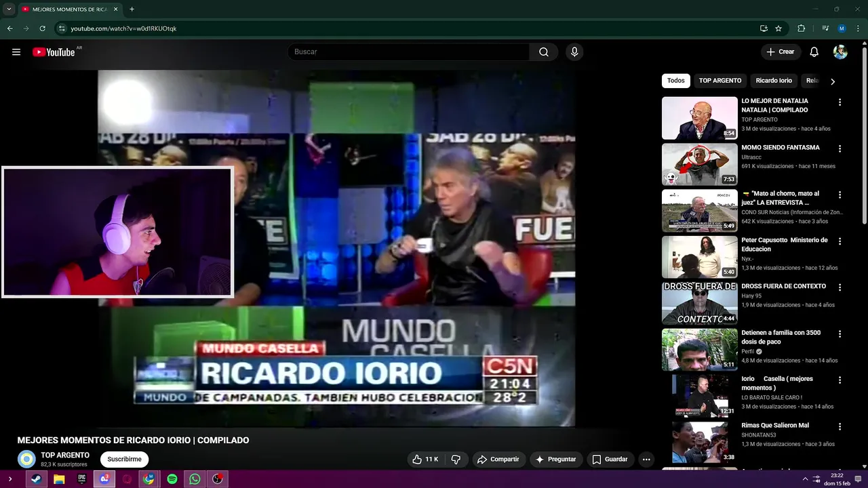Image resolution: width=868 pixels, height=488 pixels.
Task: Click the browser address bar URL
Action: tap(124, 28)
